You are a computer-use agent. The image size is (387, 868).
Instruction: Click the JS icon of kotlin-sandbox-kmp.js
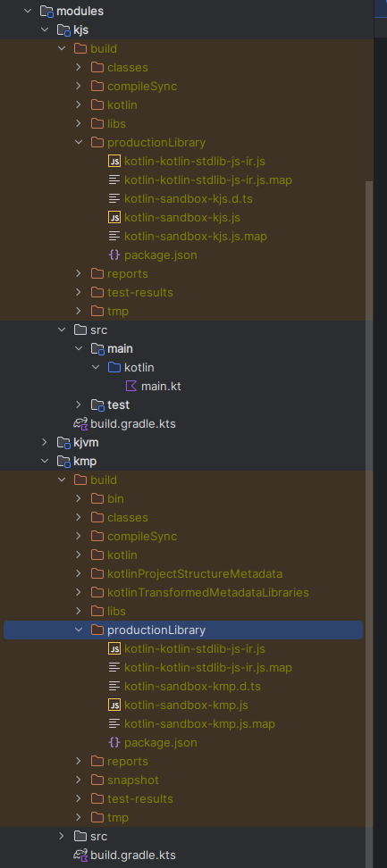click(x=114, y=705)
